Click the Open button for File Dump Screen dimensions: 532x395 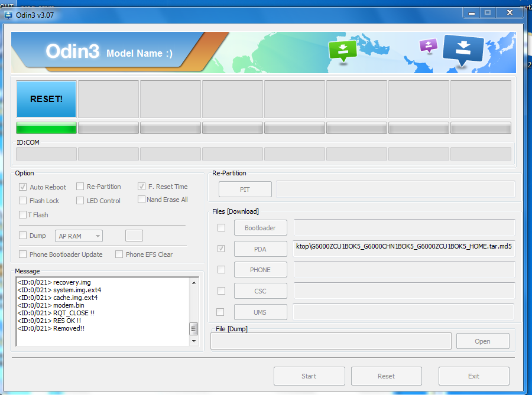point(482,341)
